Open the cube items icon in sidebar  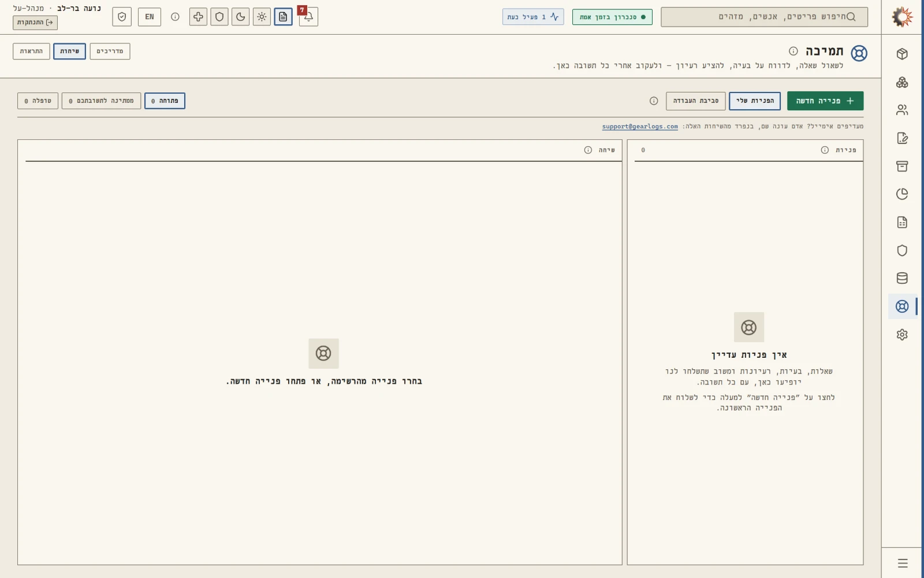click(x=902, y=54)
